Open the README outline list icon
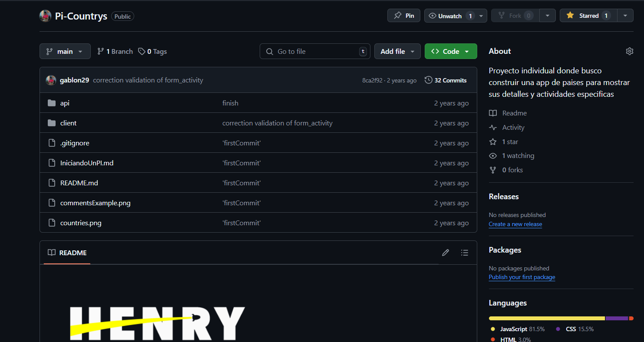Screen dimensions: 644x342 click(x=465, y=253)
